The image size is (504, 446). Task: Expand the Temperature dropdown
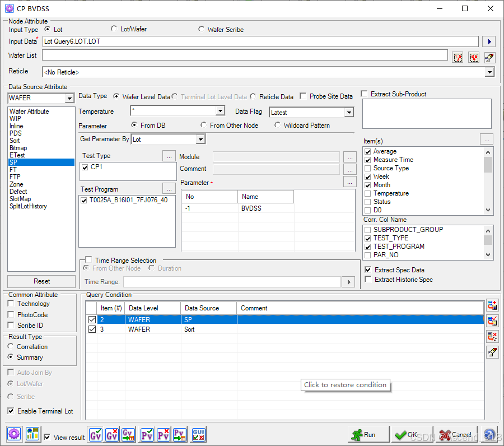[x=220, y=111]
